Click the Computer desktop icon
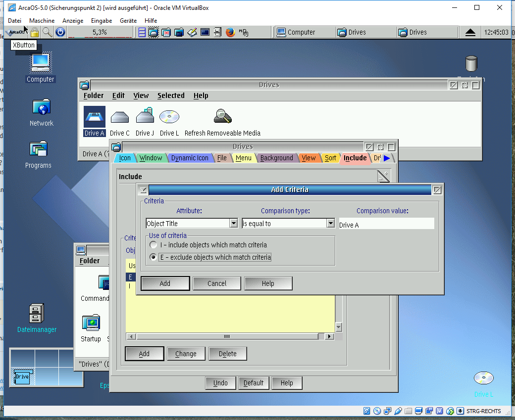 click(x=41, y=63)
